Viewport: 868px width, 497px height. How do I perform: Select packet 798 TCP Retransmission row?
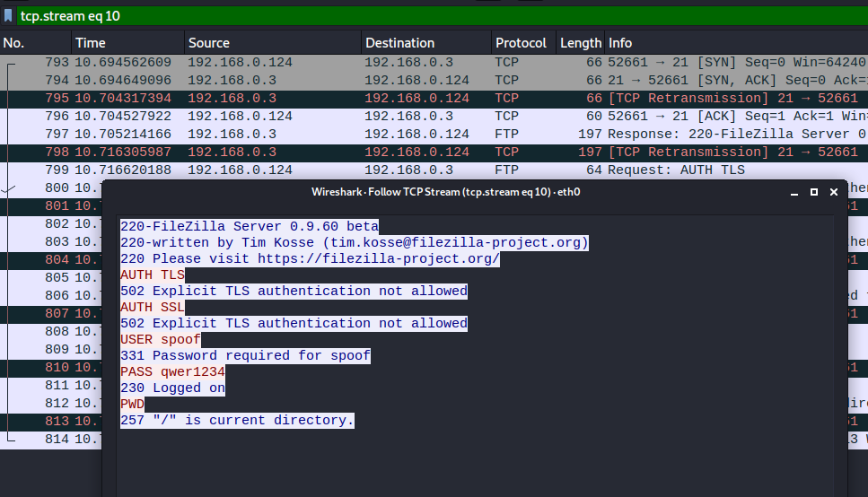tap(434, 153)
